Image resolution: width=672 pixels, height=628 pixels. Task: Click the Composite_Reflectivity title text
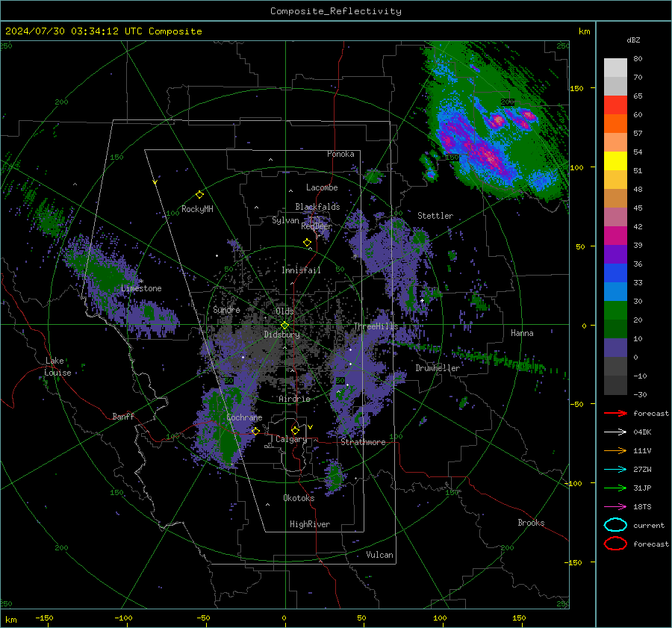coord(336,11)
